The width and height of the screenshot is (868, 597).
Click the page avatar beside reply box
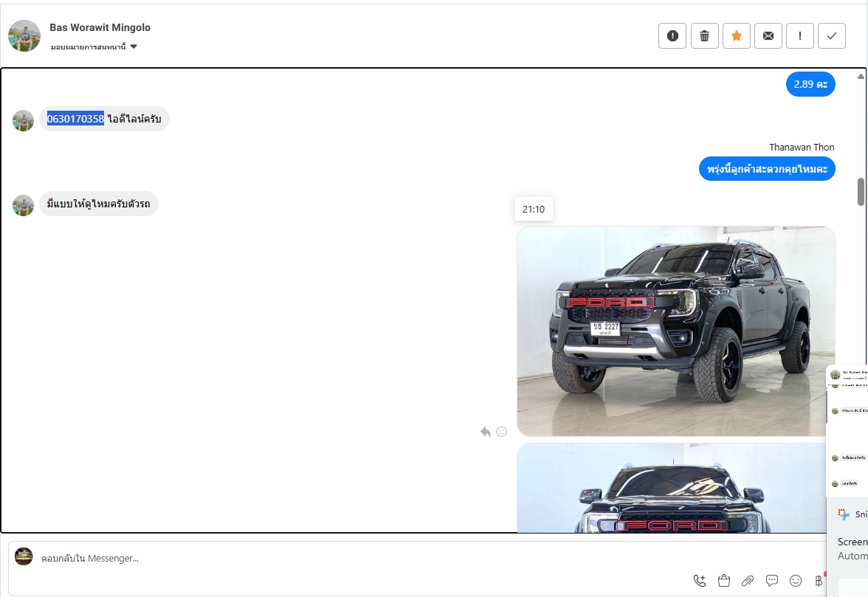click(x=24, y=556)
